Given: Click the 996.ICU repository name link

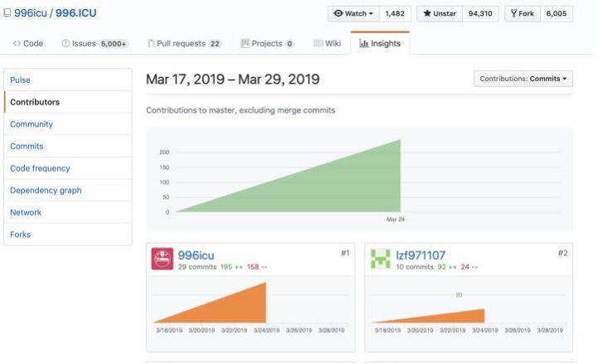Looking at the screenshot, I should click(75, 13).
